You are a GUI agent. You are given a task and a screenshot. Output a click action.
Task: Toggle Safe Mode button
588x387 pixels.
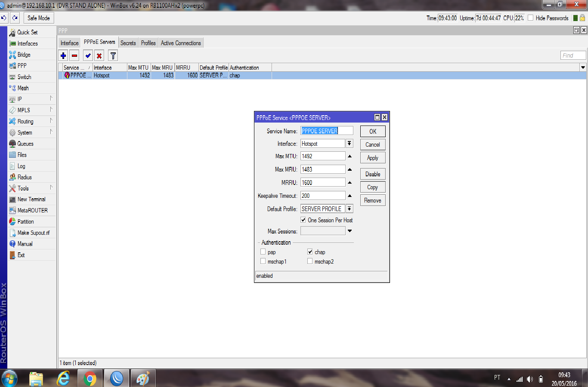pyautogui.click(x=38, y=18)
